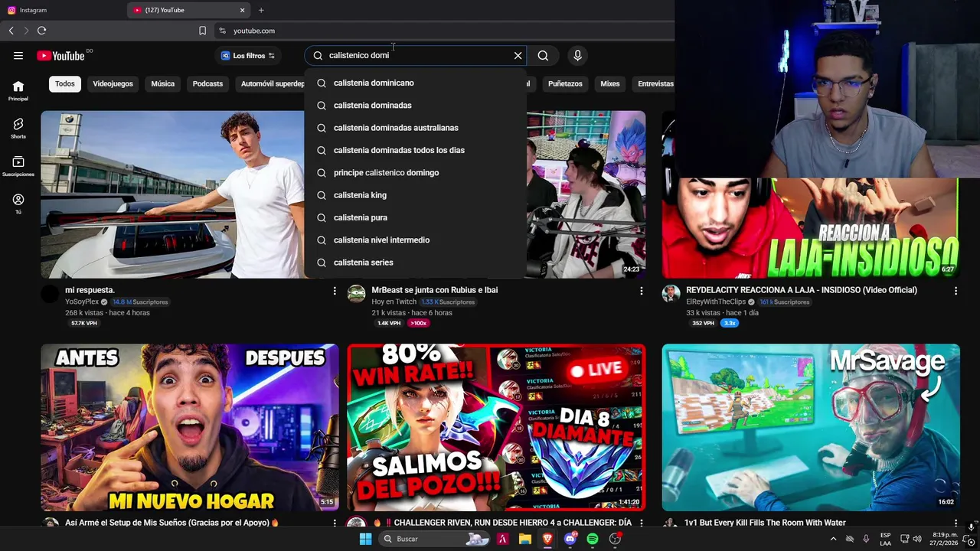Open Los filtros extension button

pos(249,56)
